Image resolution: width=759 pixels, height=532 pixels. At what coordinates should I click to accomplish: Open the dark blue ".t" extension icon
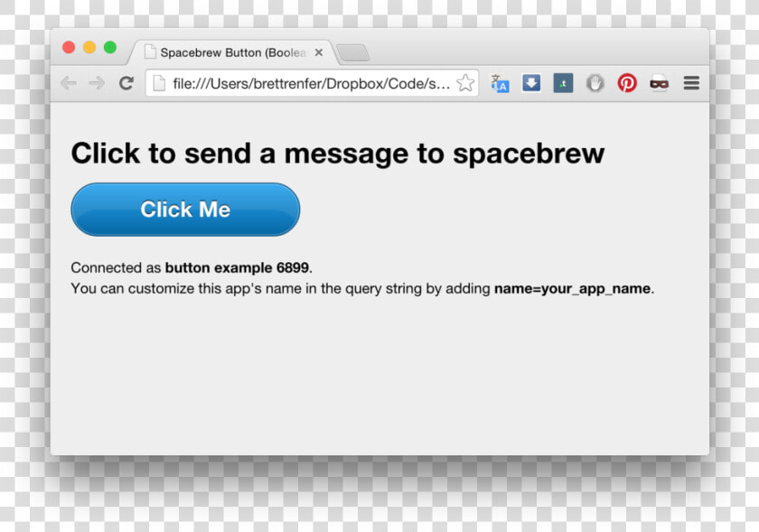coord(563,83)
